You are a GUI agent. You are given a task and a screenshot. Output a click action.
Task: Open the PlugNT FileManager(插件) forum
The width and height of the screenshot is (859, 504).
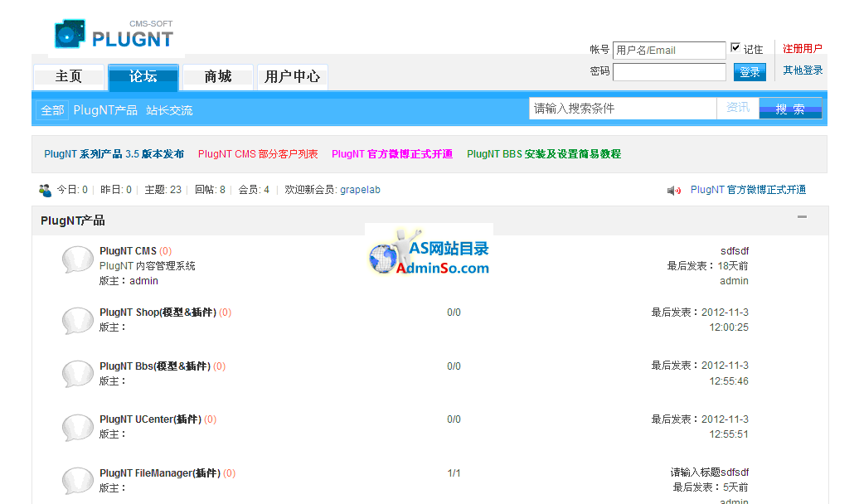160,472
